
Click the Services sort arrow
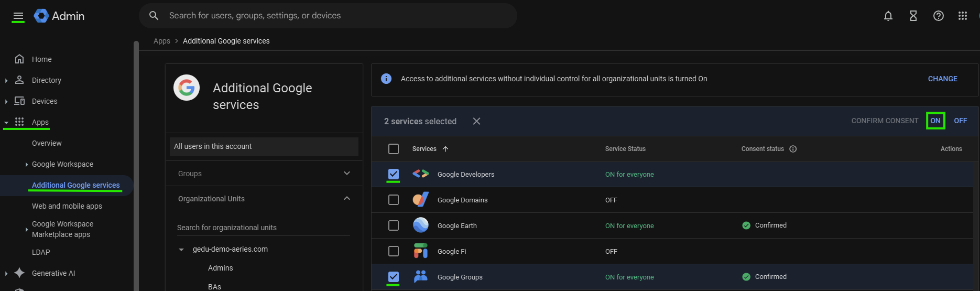tap(445, 149)
